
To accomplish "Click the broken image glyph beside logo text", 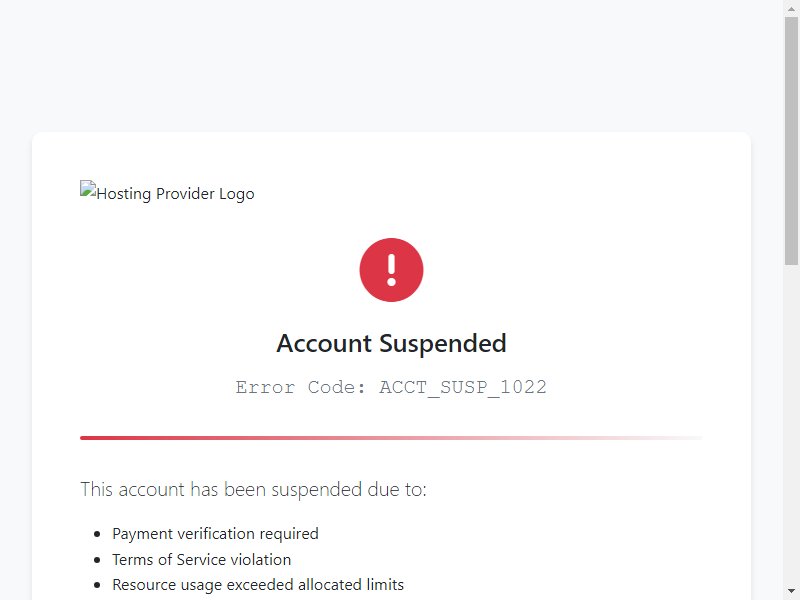I will pyautogui.click(x=88, y=189).
